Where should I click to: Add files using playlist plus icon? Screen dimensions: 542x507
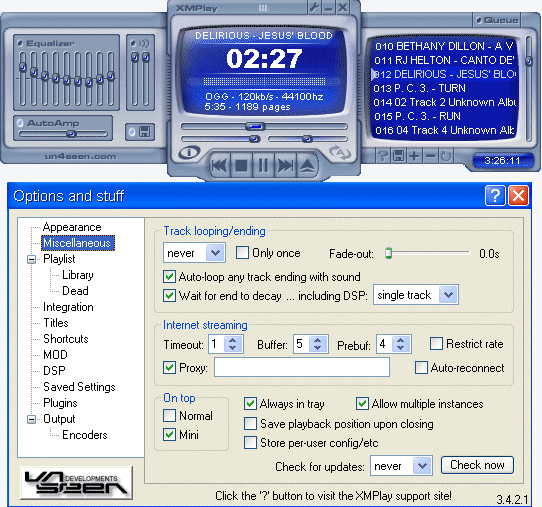coord(414,156)
